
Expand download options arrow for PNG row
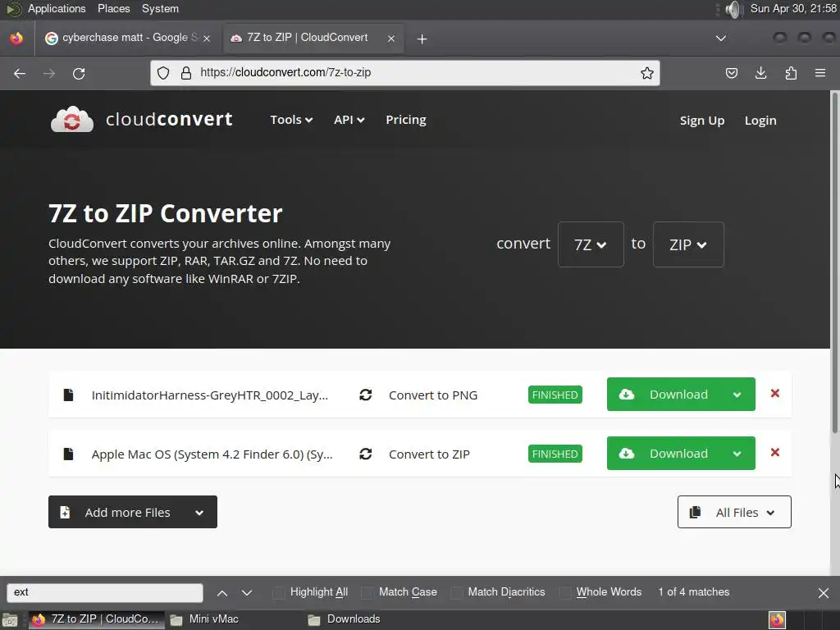737,395
